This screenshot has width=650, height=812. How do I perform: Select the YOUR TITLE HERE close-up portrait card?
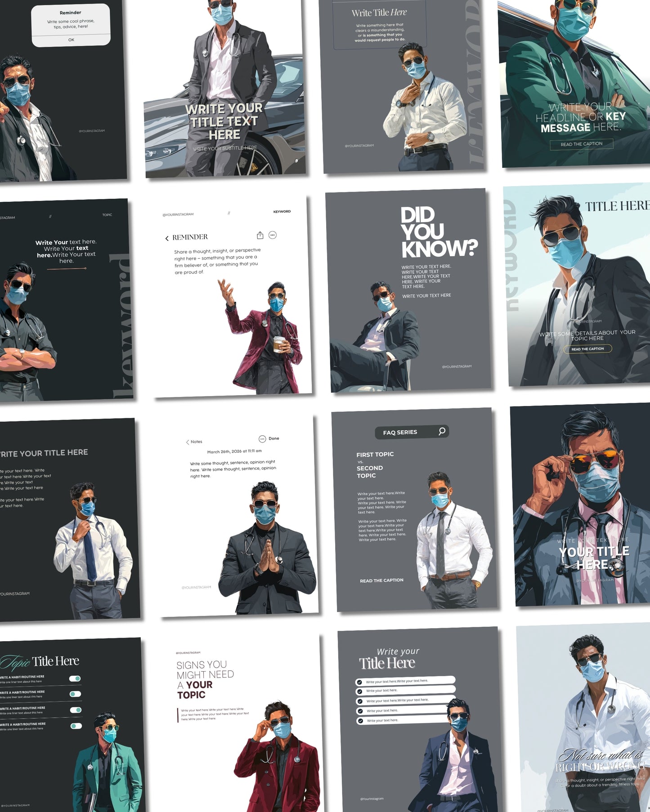click(x=581, y=504)
